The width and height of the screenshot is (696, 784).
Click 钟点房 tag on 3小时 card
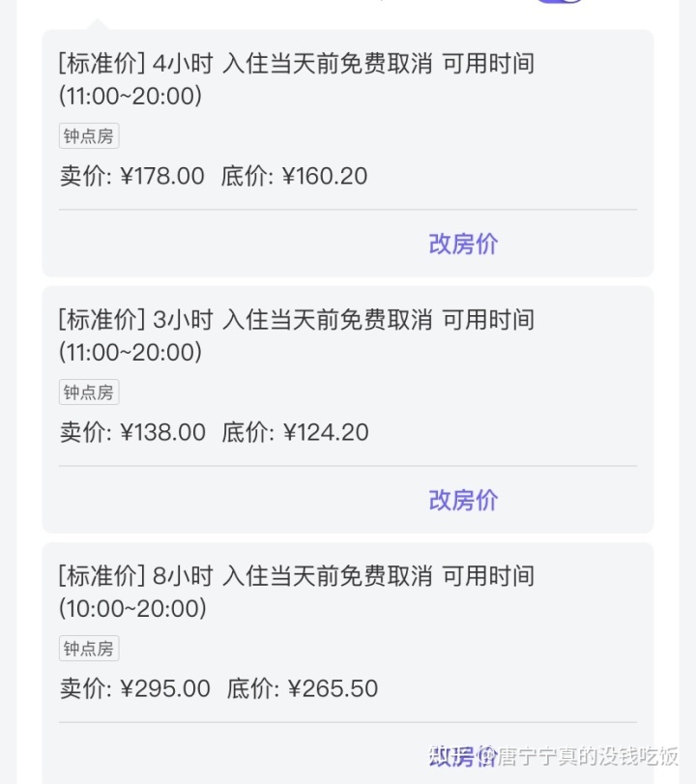click(89, 392)
